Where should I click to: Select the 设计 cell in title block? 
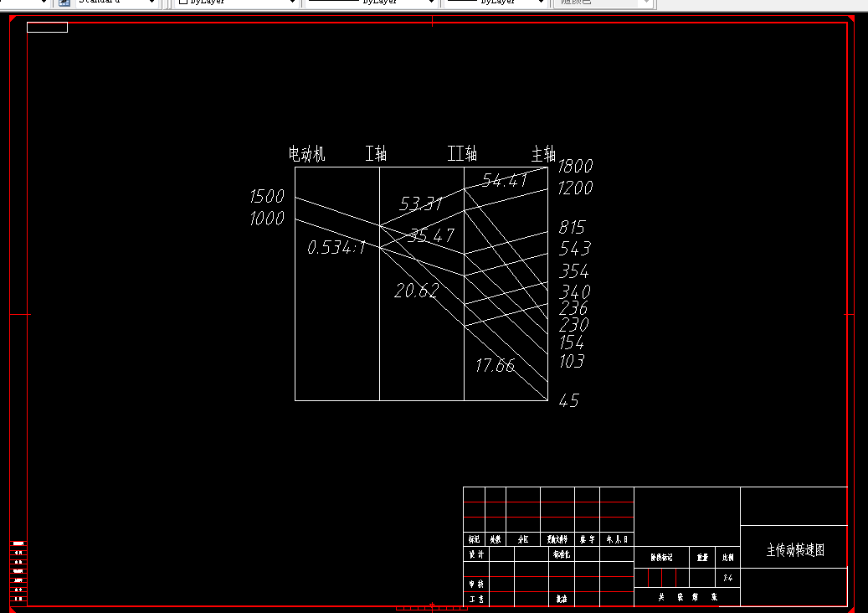tap(476, 554)
